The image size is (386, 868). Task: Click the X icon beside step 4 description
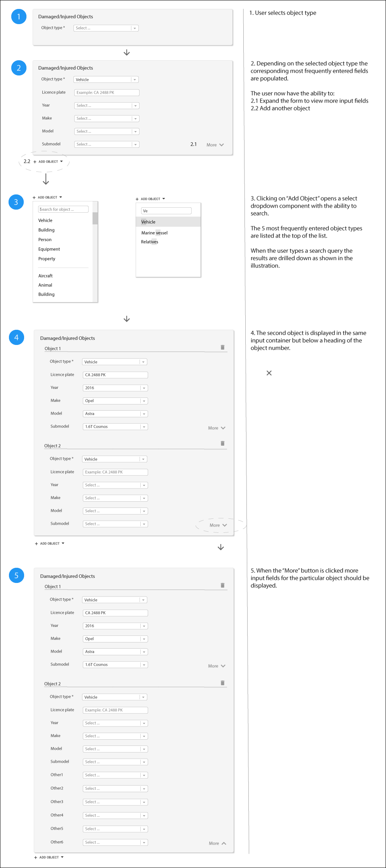tap(269, 373)
